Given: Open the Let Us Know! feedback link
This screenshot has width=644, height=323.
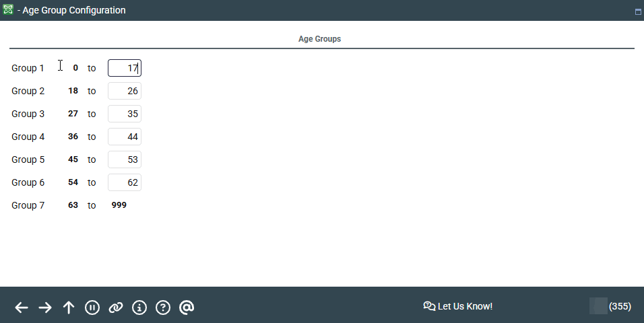Looking at the screenshot, I should click(458, 306).
